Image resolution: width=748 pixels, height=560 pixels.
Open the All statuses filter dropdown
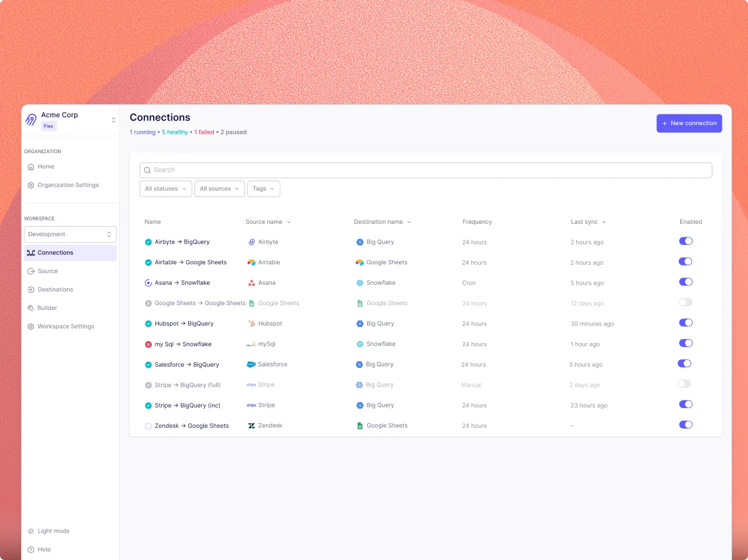pyautogui.click(x=166, y=189)
